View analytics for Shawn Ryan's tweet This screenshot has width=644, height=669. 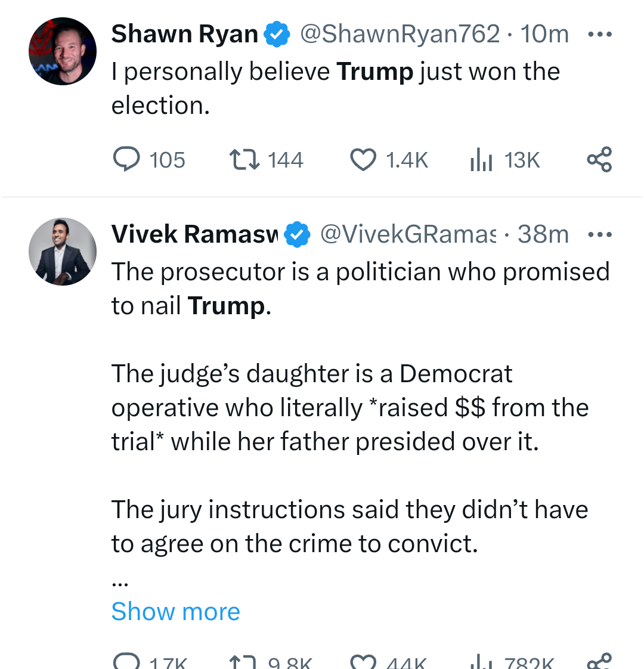pyautogui.click(x=481, y=160)
